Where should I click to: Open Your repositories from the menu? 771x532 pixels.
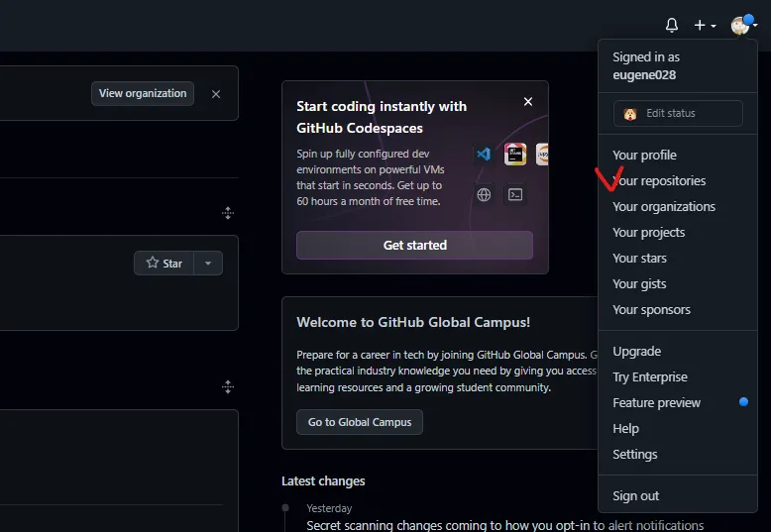click(x=660, y=181)
